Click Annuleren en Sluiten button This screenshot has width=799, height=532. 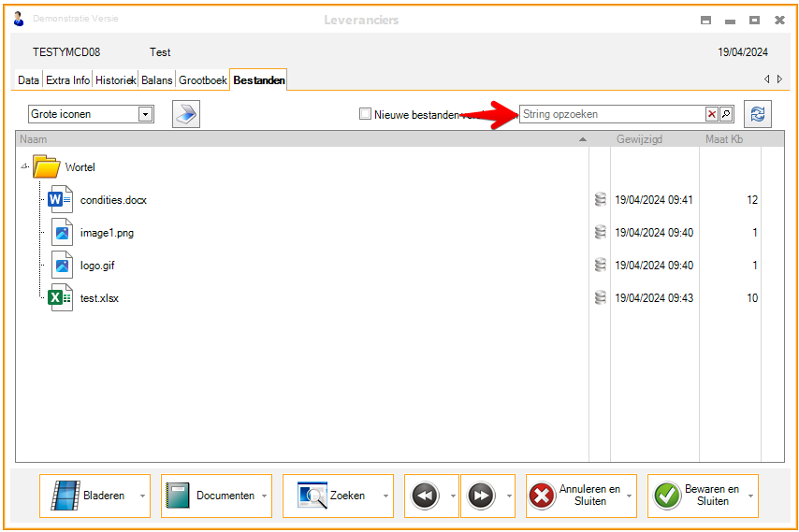575,496
